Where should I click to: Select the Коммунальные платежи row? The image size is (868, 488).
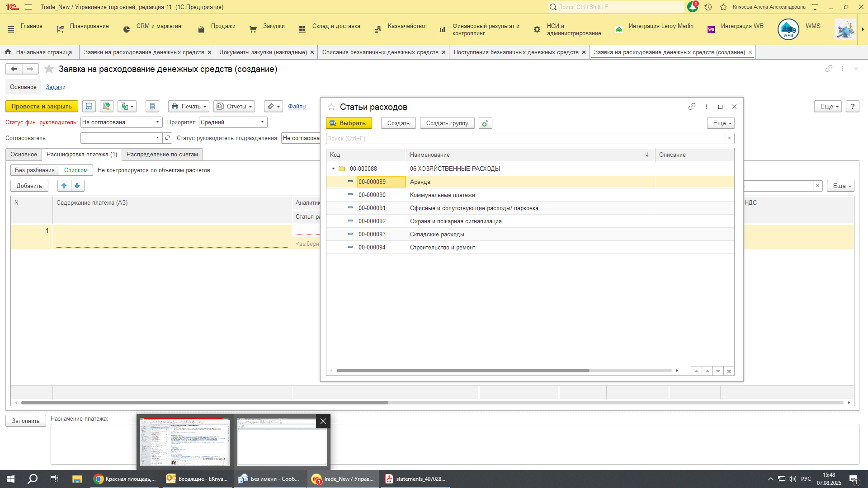442,195
